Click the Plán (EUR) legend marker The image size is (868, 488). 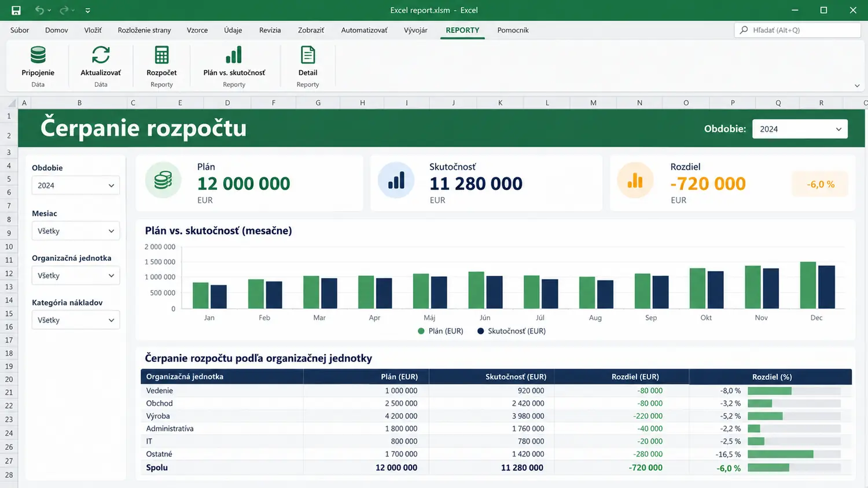click(421, 331)
